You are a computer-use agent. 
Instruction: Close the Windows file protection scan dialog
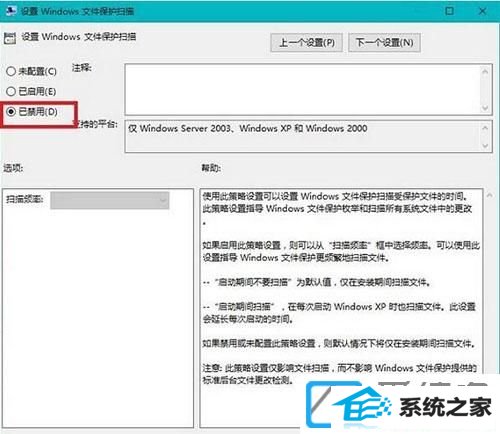(x=482, y=11)
